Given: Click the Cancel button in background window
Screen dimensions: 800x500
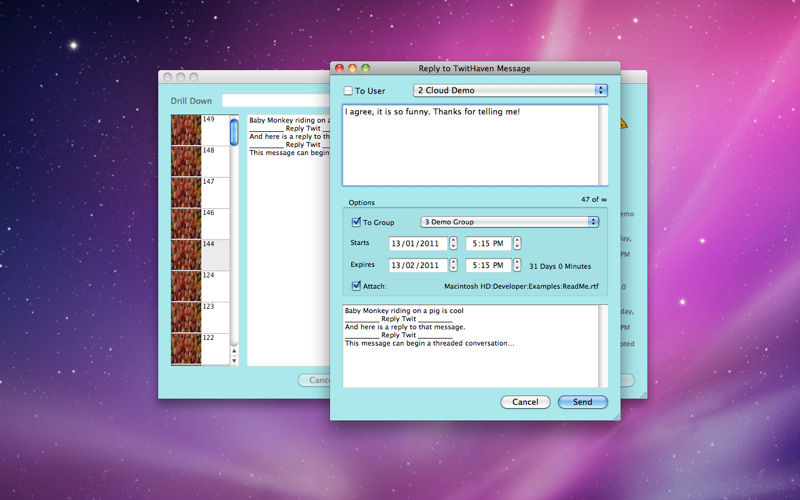Looking at the screenshot, I should click(x=314, y=380).
